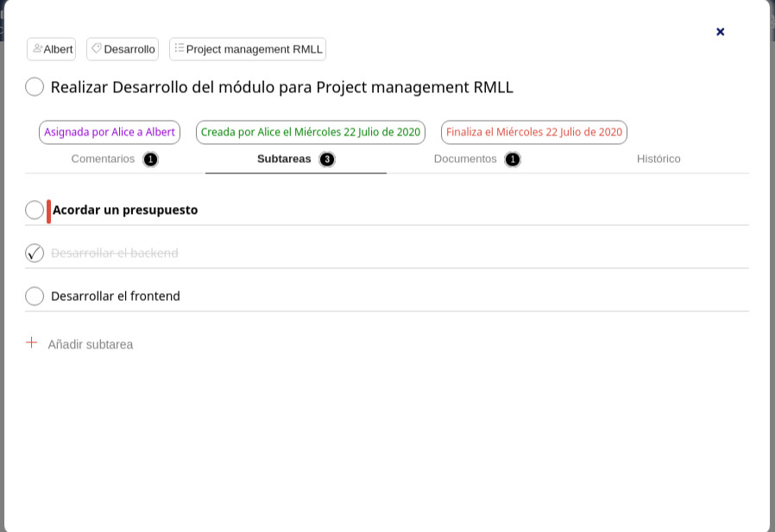Click the Subtareas count badge showing 3
The height and width of the screenshot is (532, 775).
pyautogui.click(x=327, y=160)
